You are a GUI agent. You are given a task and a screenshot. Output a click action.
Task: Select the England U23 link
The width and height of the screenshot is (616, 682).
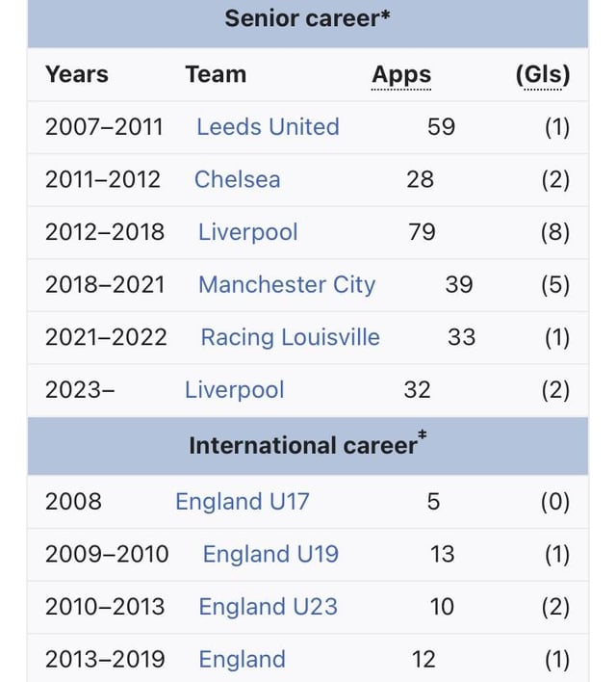click(268, 607)
